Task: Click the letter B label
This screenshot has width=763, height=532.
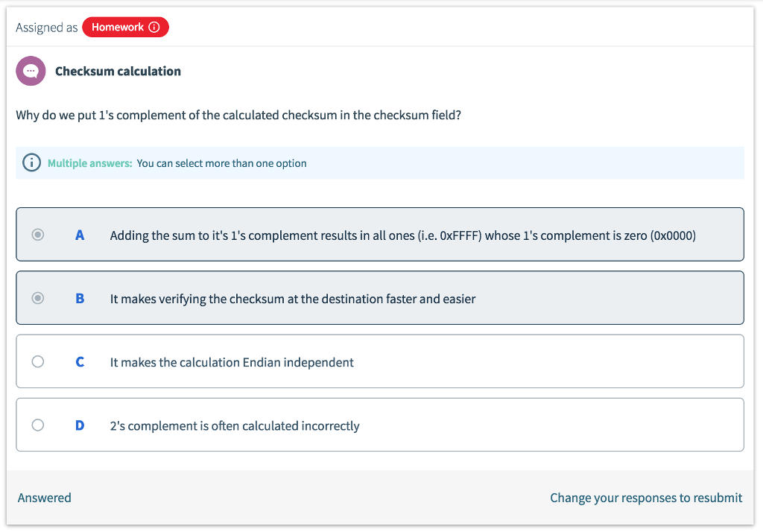Action: pyautogui.click(x=80, y=298)
